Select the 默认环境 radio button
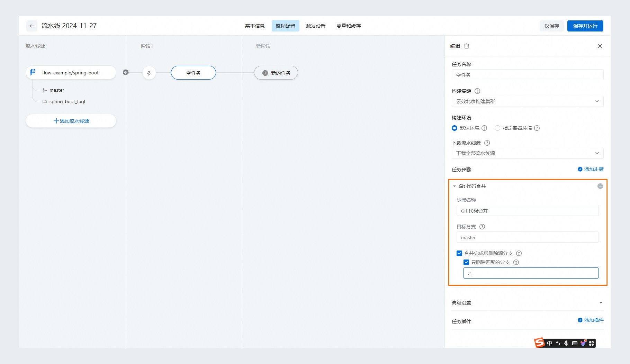The height and width of the screenshot is (364, 630). click(x=454, y=128)
